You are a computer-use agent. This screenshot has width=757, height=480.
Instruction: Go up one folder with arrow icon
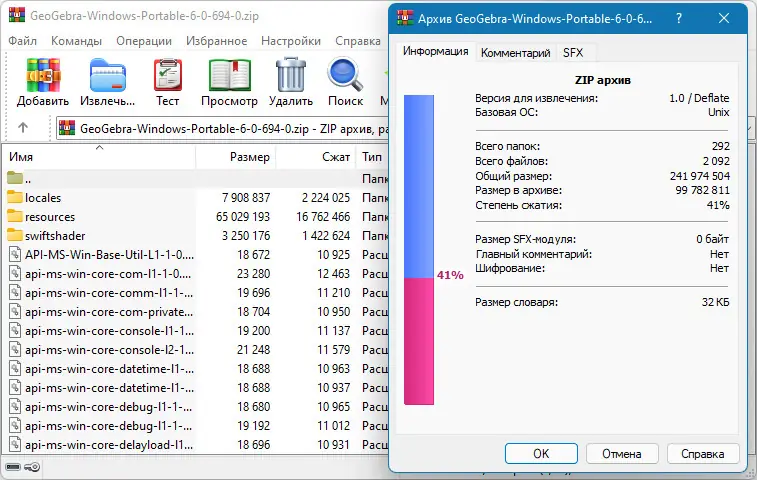tap(23, 127)
